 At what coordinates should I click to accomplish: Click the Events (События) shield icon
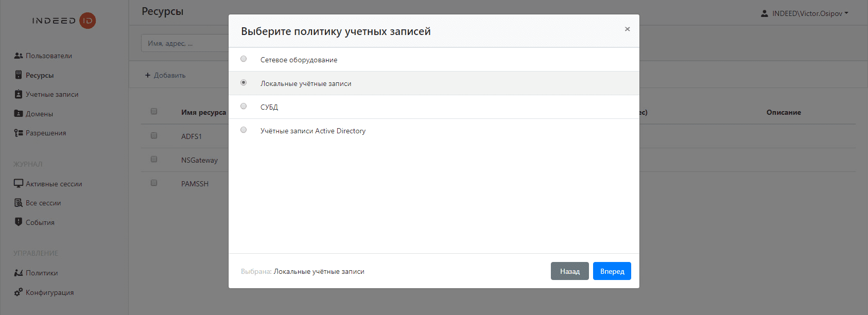pos(19,222)
